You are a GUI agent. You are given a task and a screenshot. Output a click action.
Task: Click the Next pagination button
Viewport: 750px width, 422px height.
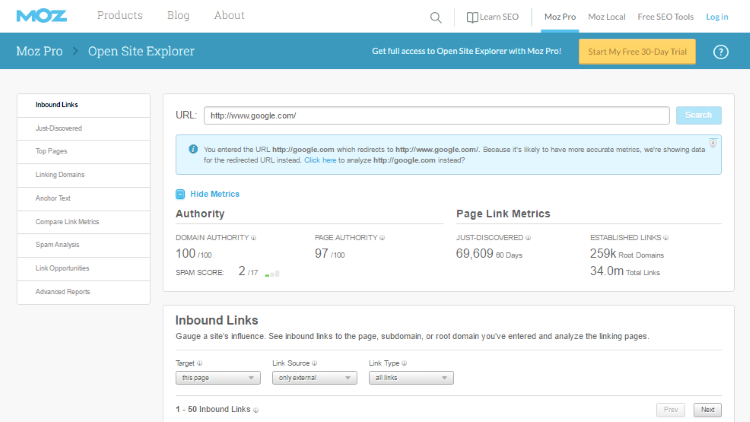[x=707, y=410]
